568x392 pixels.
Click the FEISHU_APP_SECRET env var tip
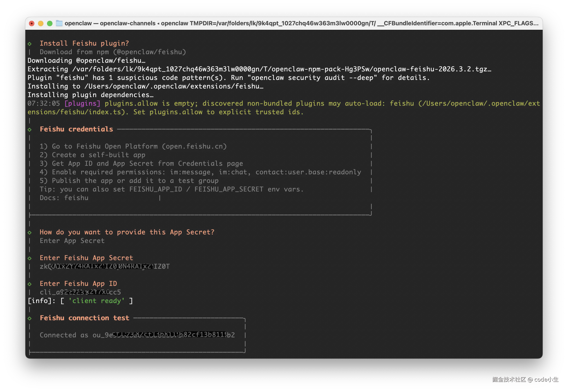point(229,189)
